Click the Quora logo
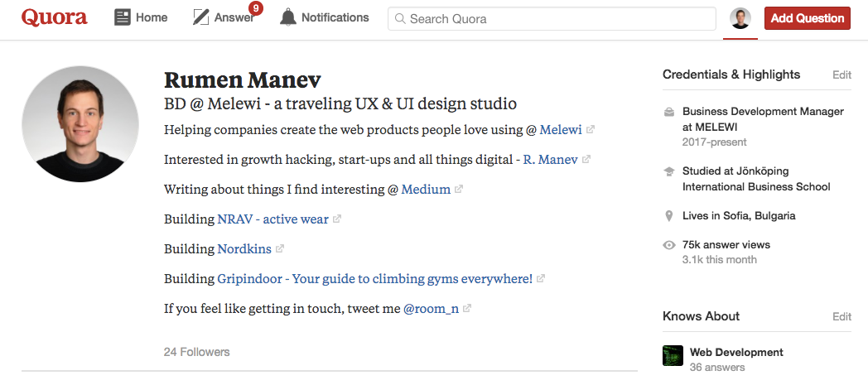The height and width of the screenshot is (385, 868). (55, 18)
